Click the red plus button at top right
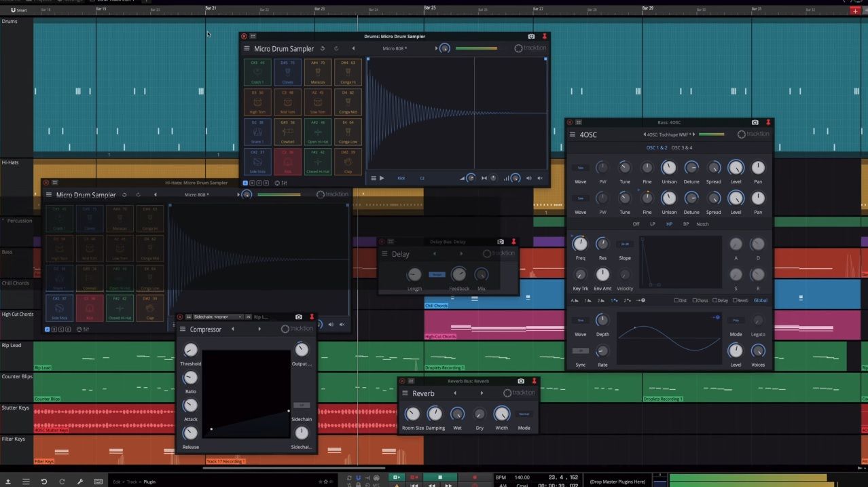This screenshot has width=868, height=487. pos(855,11)
